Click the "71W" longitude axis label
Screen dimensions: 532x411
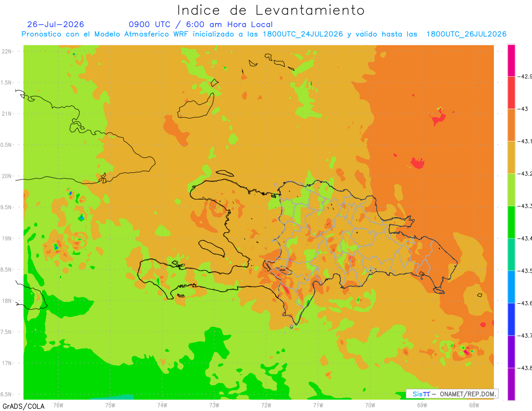tap(318, 405)
